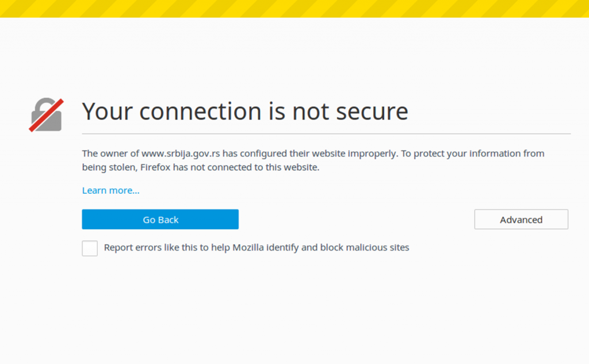This screenshot has width=589, height=364.
Task: Click the word 'connection' in the title
Action: click(x=200, y=112)
